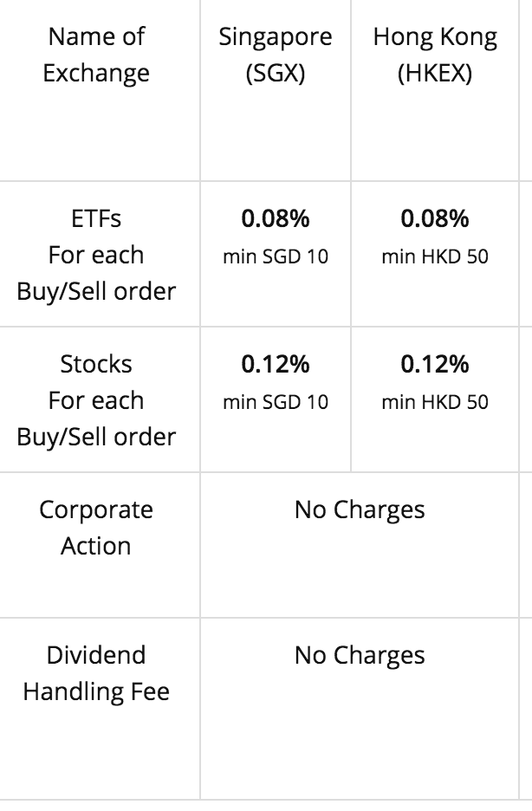Click the "ETFs" row label
The height and width of the screenshot is (811, 532).
[x=96, y=218]
